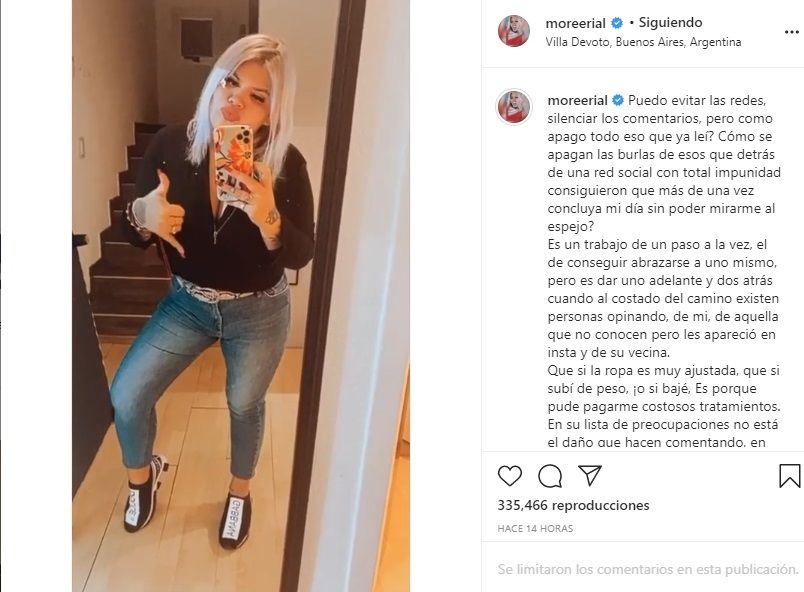This screenshot has height=592, width=804.
Task: Click the caption profile picture avatar
Action: pyautogui.click(x=514, y=108)
